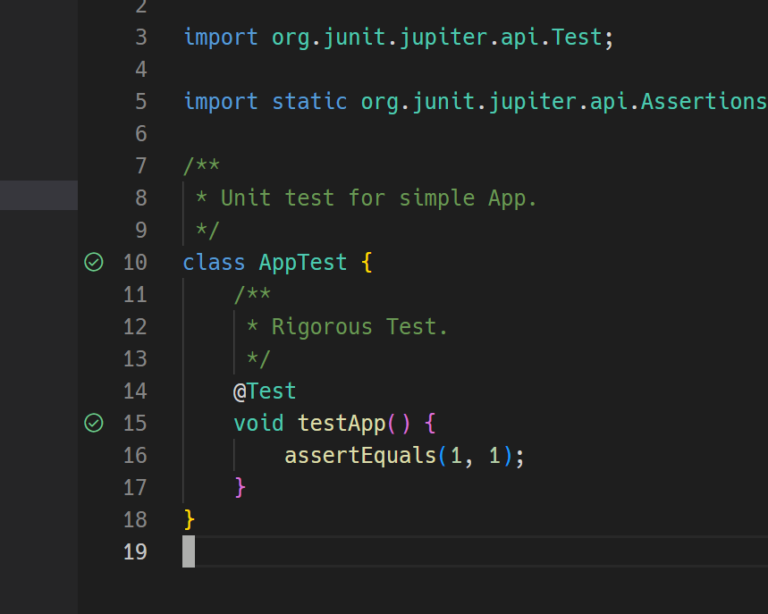Click the yellow closing brace on line 18
This screenshot has width=768, height=614.
(x=189, y=520)
